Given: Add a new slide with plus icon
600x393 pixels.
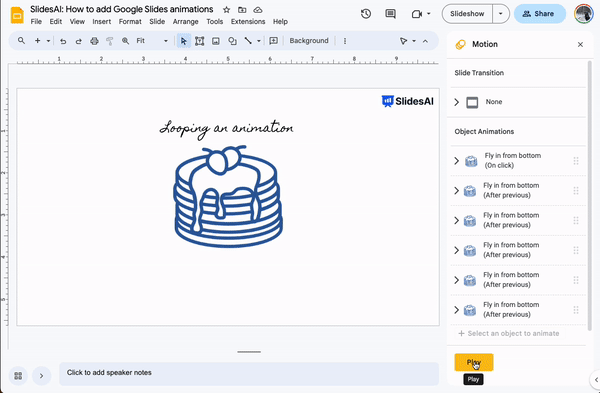Looking at the screenshot, I should point(38,41).
